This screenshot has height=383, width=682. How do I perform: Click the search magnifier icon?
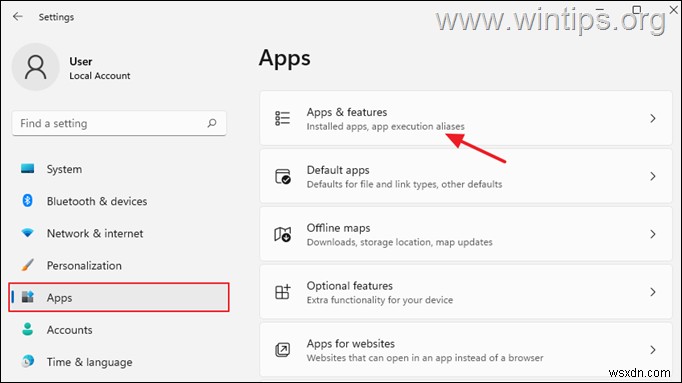[212, 123]
